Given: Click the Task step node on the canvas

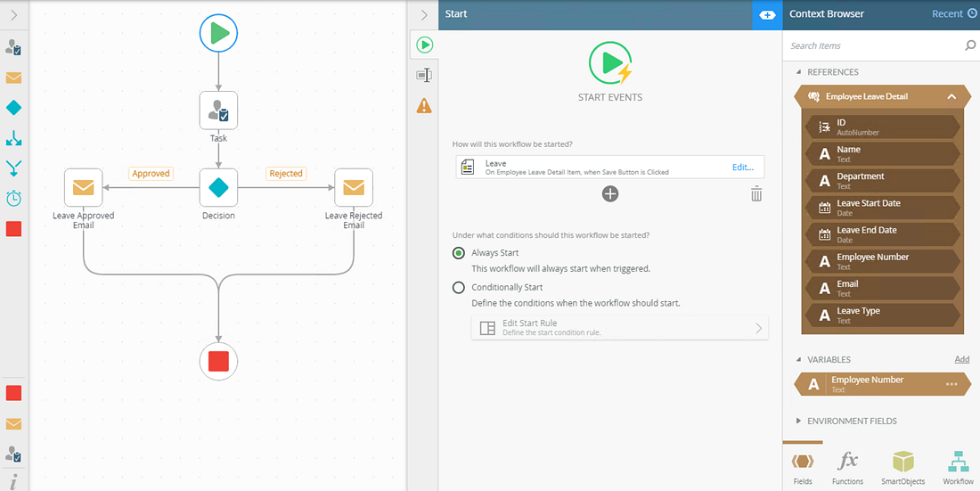Looking at the screenshot, I should [218, 110].
